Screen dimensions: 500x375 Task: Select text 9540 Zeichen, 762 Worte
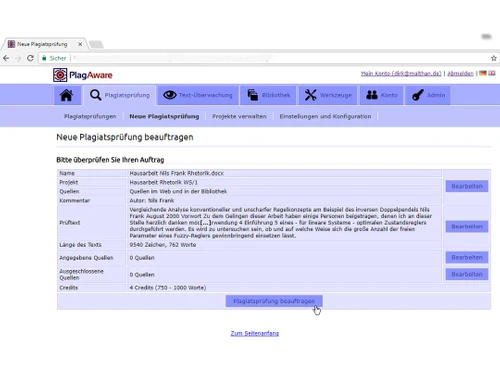pyautogui.click(x=163, y=245)
